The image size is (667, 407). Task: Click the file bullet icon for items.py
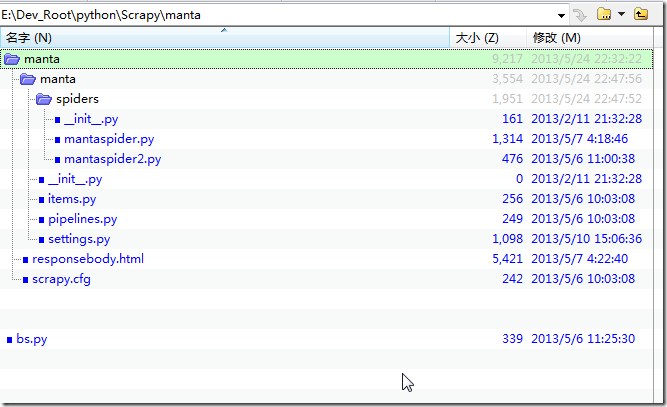(41, 200)
